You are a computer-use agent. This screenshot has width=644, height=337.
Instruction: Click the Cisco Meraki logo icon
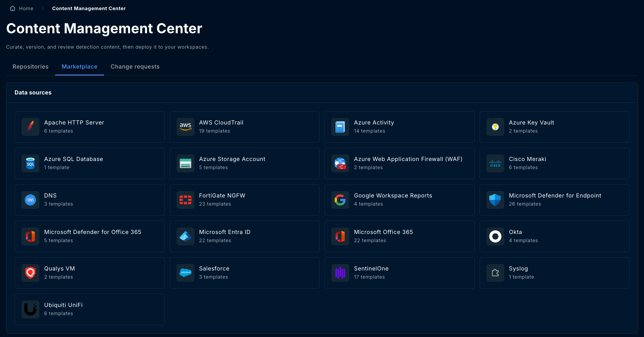tap(495, 163)
